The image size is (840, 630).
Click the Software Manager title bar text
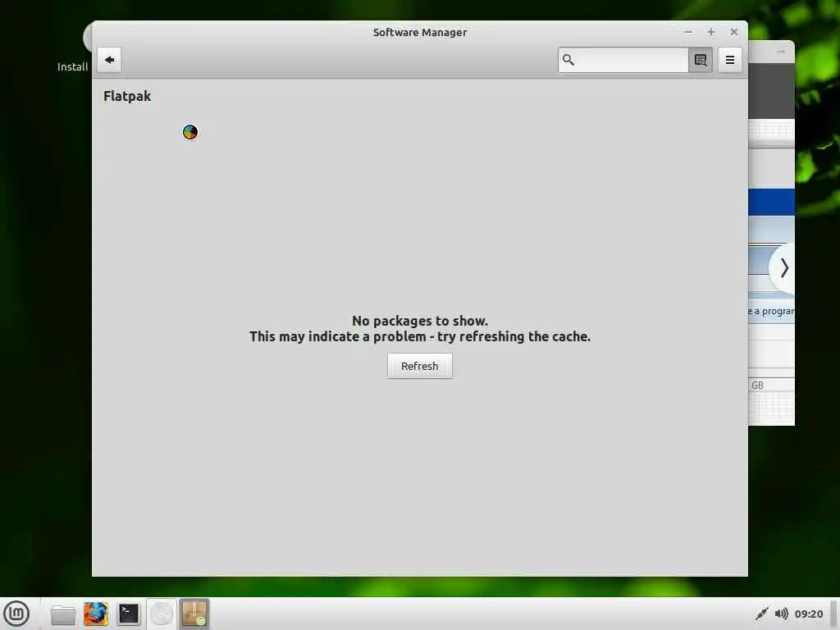(419, 32)
